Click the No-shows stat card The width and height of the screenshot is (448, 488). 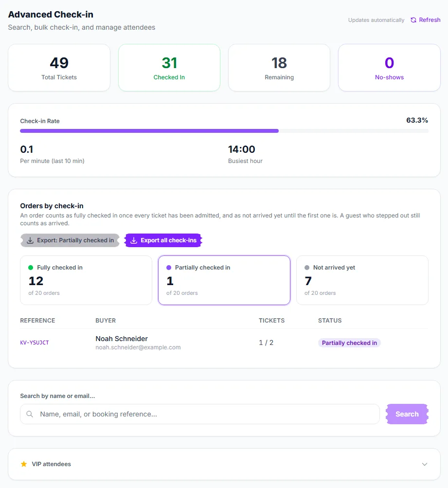(x=389, y=68)
